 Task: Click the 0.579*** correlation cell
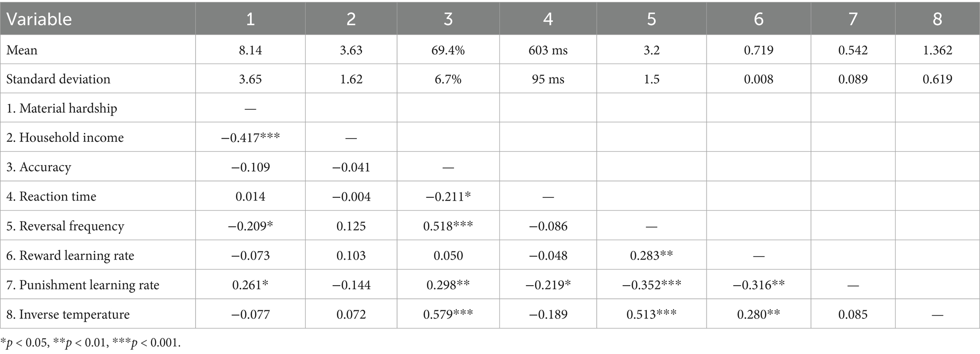pos(448,314)
